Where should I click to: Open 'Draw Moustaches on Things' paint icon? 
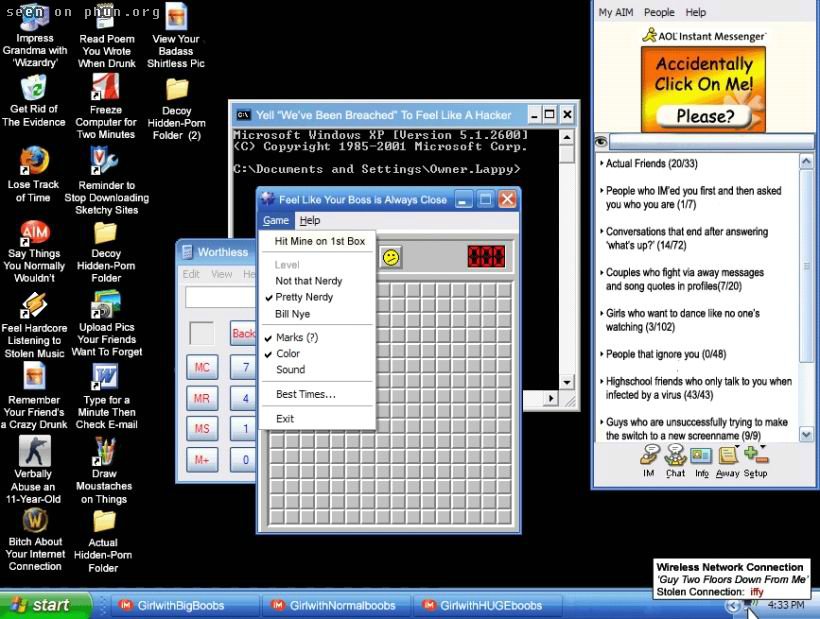(x=104, y=471)
